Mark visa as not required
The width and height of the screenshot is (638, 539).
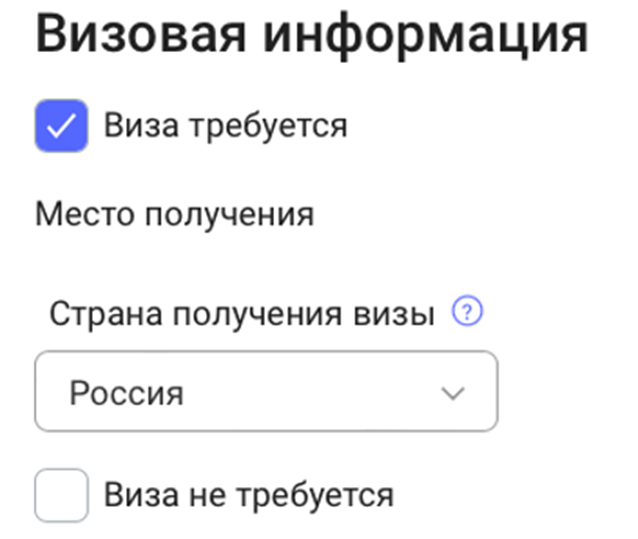point(61,496)
